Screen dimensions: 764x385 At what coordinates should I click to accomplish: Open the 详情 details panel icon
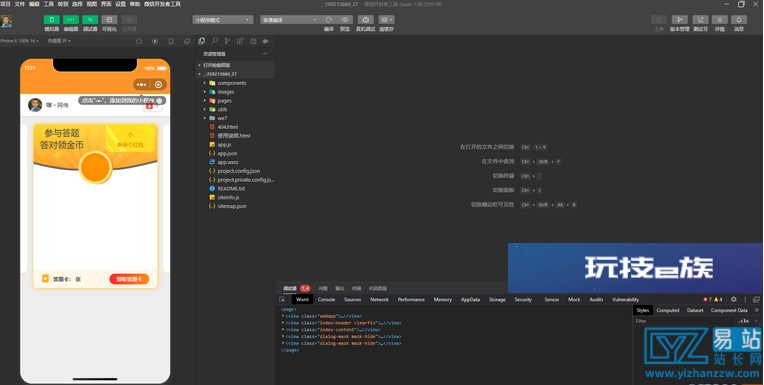click(720, 20)
